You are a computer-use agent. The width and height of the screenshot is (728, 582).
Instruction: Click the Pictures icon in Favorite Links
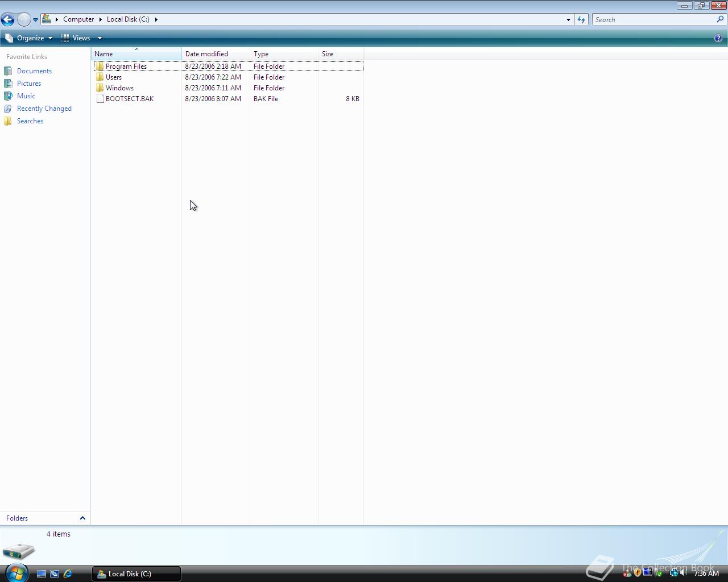pos(8,84)
